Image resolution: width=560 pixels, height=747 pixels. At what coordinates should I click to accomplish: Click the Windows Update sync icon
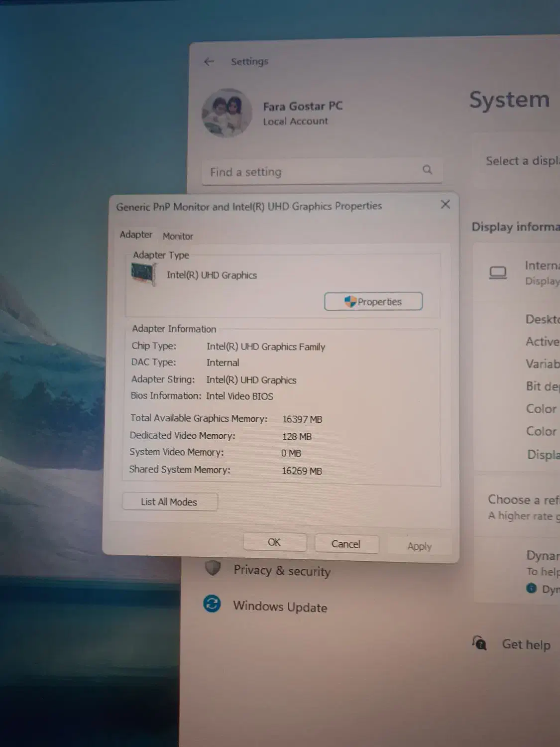212,604
